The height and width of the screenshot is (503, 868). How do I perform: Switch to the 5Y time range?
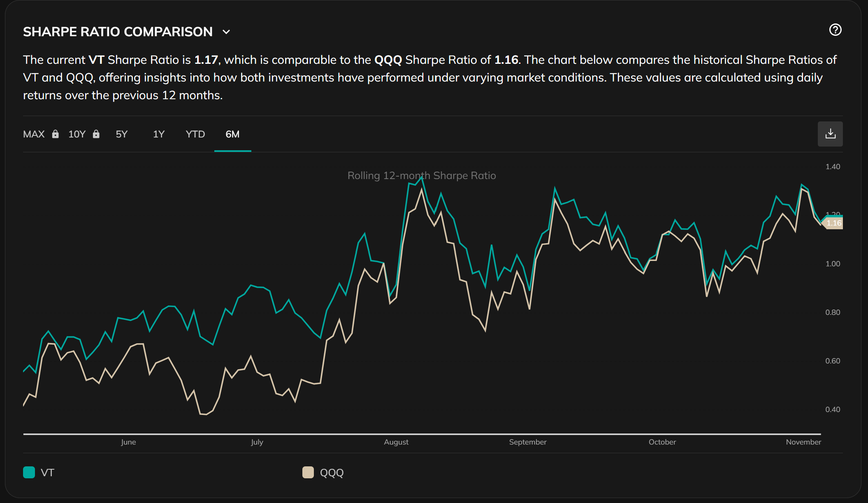pyautogui.click(x=122, y=134)
